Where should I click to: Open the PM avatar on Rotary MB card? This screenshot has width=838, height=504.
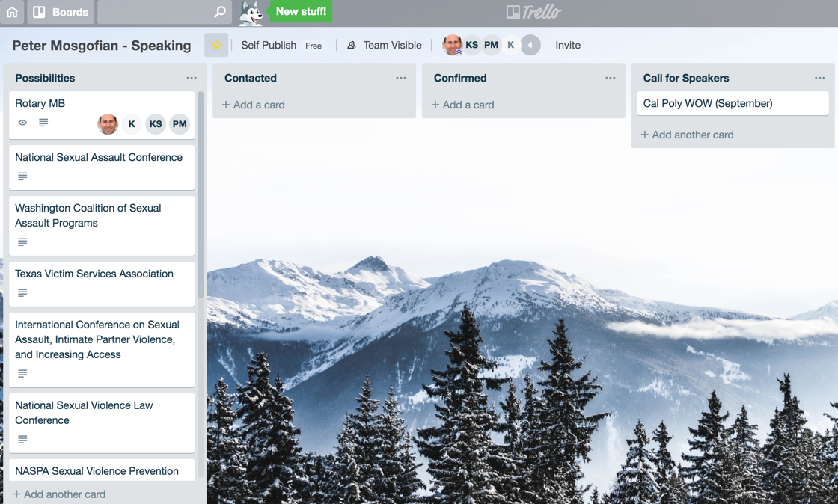coord(180,124)
